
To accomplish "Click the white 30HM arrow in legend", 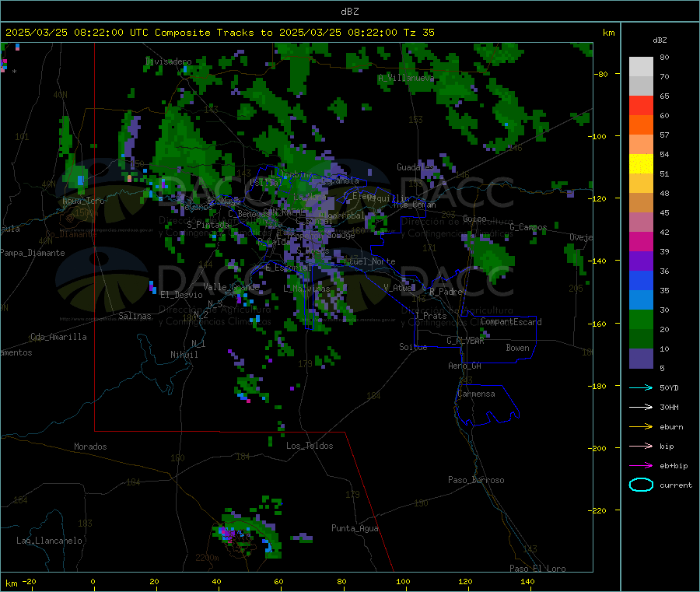I will pos(641,407).
